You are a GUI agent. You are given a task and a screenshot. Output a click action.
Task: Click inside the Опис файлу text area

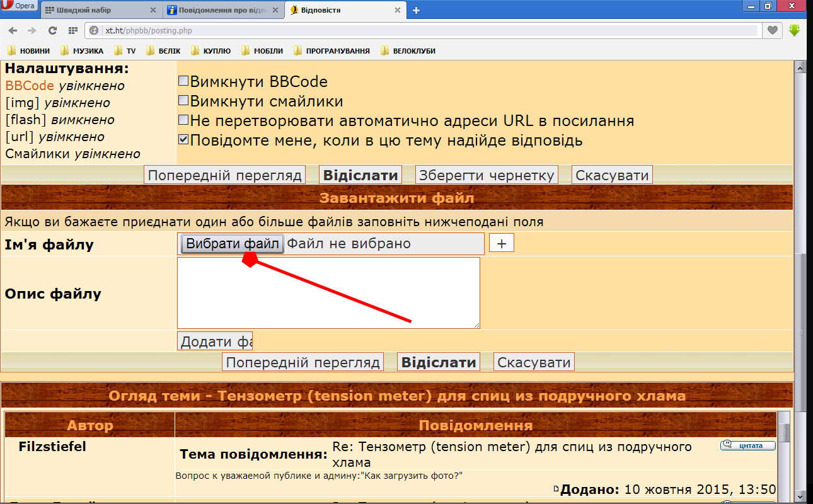click(328, 292)
